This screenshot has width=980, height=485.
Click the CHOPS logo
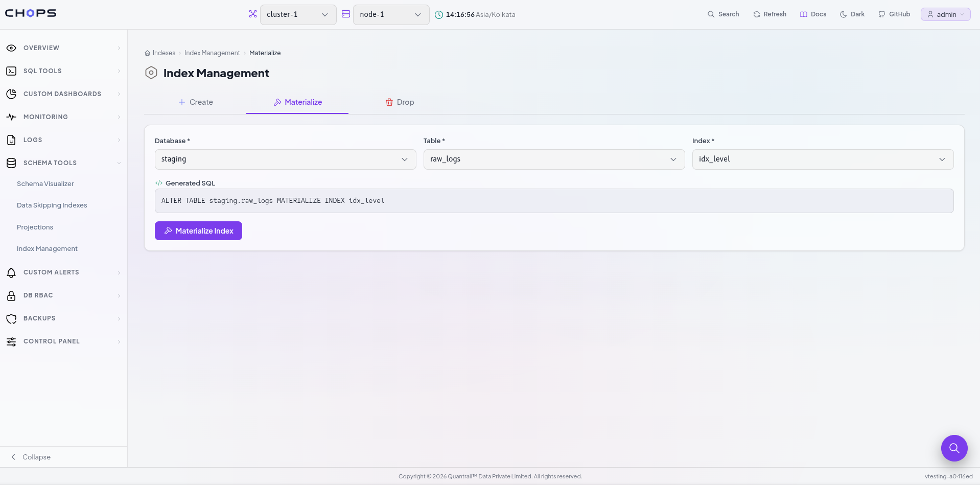click(31, 13)
